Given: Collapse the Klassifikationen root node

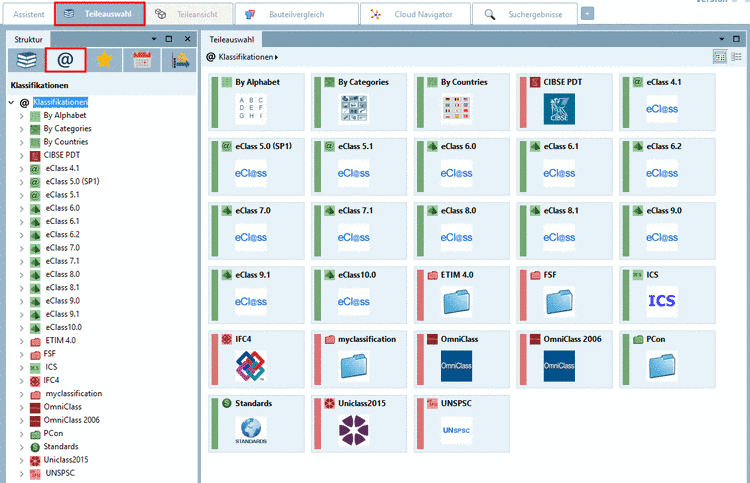Looking at the screenshot, I should tap(11, 102).
